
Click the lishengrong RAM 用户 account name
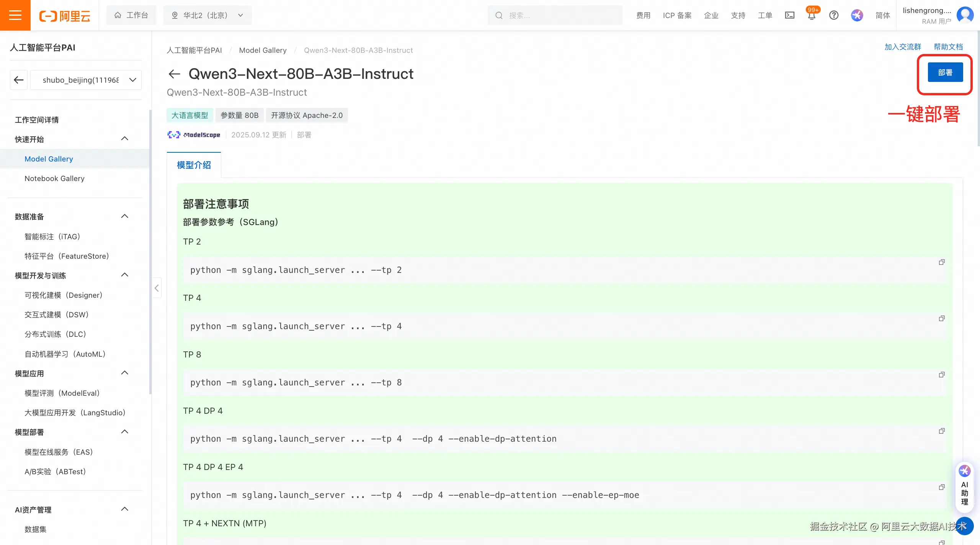coord(927,15)
